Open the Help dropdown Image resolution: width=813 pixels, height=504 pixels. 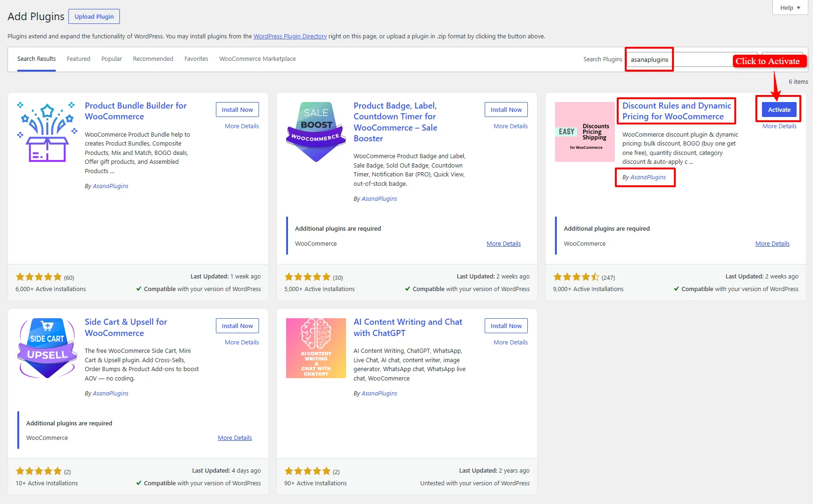coord(790,7)
